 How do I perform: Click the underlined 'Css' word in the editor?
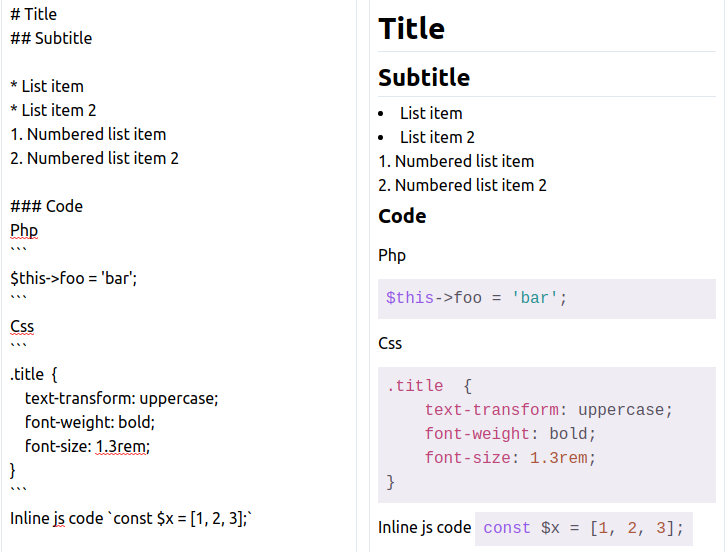pyautogui.click(x=22, y=326)
